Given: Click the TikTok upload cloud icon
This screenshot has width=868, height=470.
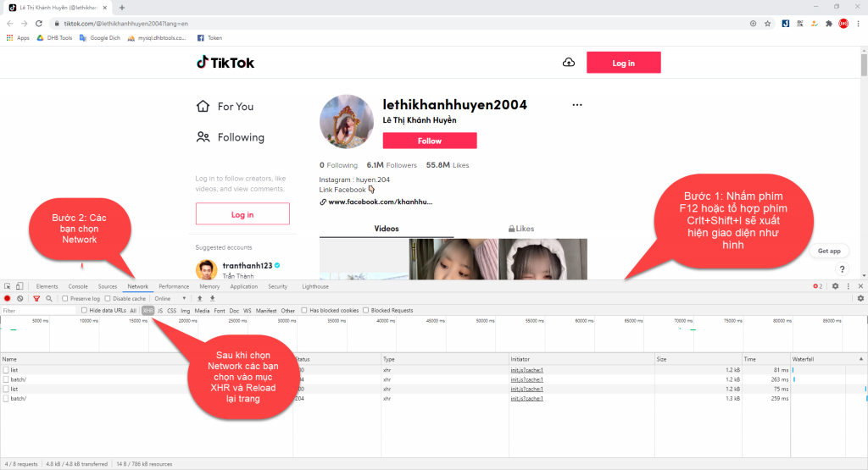Looking at the screenshot, I should (569, 63).
